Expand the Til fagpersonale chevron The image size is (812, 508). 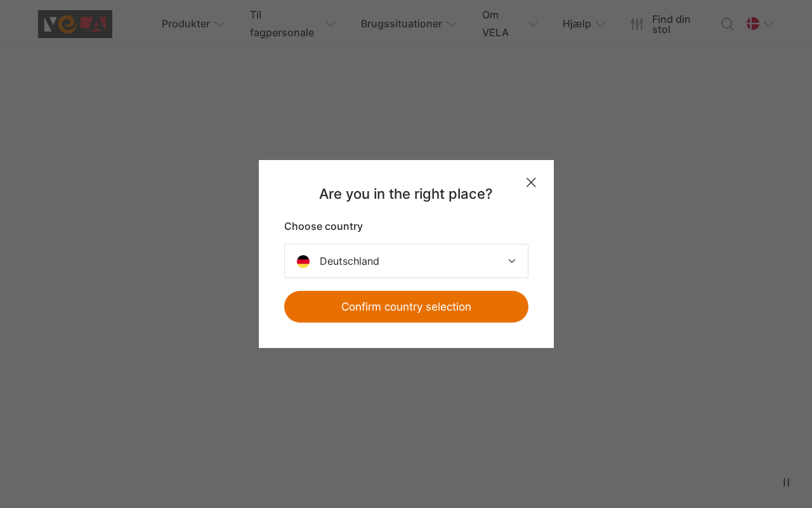coord(331,24)
